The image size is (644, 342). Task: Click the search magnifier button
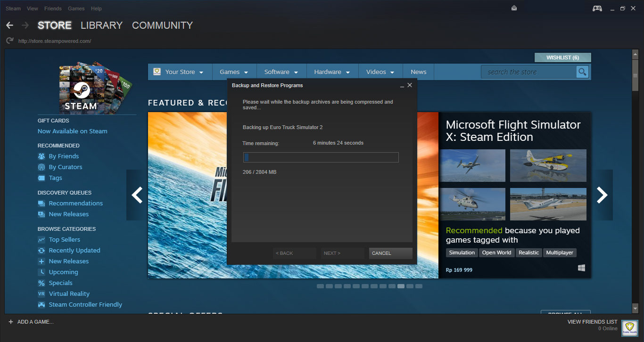[x=583, y=72]
